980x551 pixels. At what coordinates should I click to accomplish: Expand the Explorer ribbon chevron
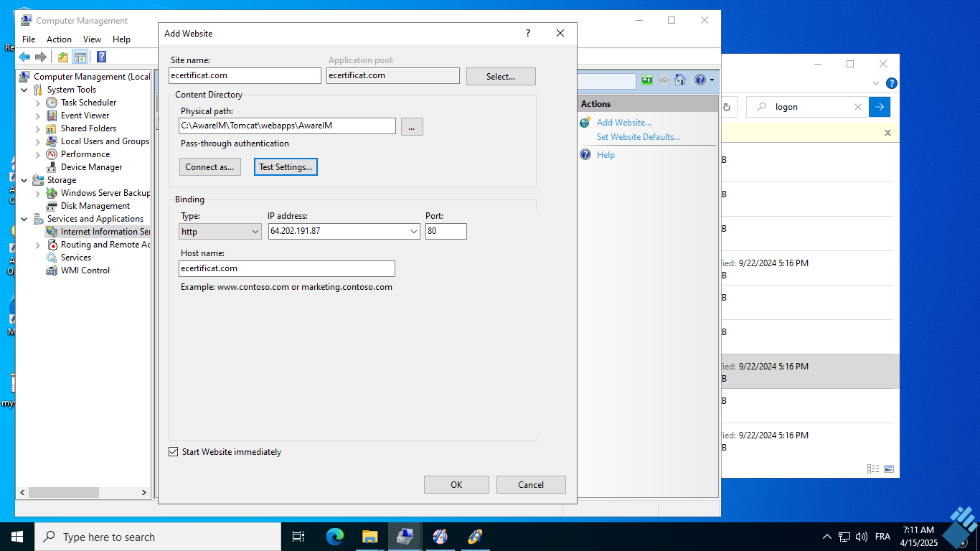coord(876,83)
